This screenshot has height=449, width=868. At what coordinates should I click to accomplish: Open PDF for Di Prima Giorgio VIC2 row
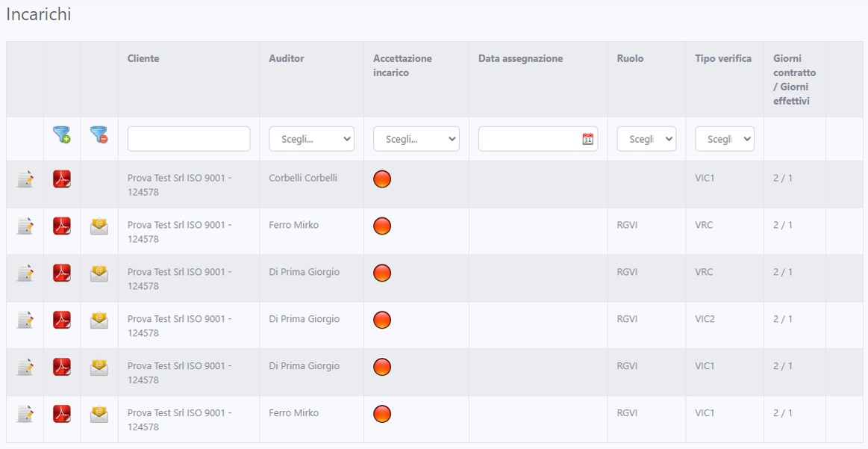tap(62, 321)
